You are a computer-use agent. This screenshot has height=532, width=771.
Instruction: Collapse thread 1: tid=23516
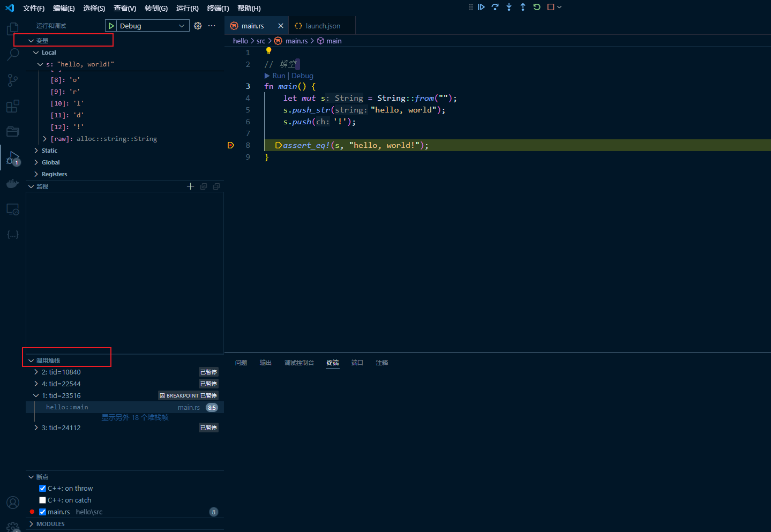(x=36, y=396)
